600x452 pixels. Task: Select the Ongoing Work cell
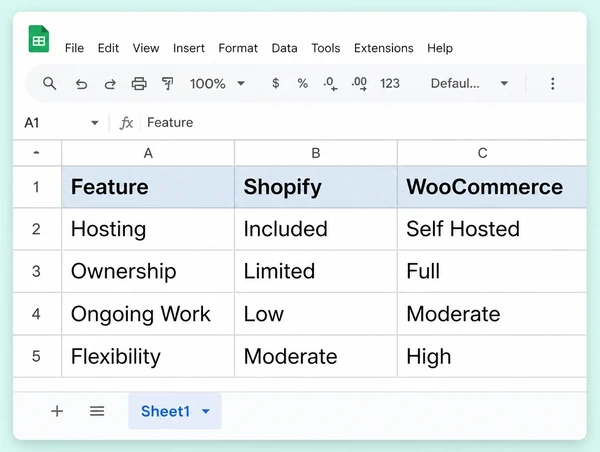[x=148, y=314]
